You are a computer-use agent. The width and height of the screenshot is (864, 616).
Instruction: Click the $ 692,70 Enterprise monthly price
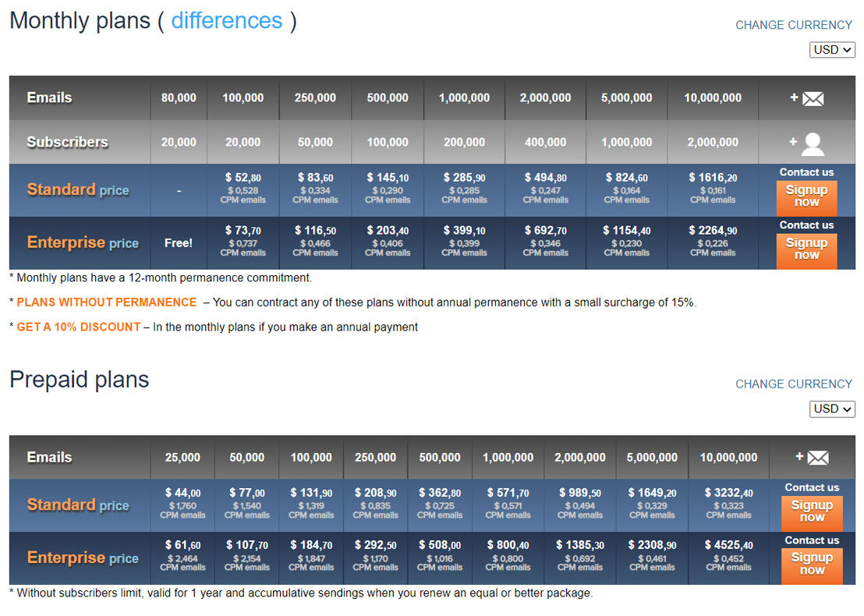click(x=546, y=230)
